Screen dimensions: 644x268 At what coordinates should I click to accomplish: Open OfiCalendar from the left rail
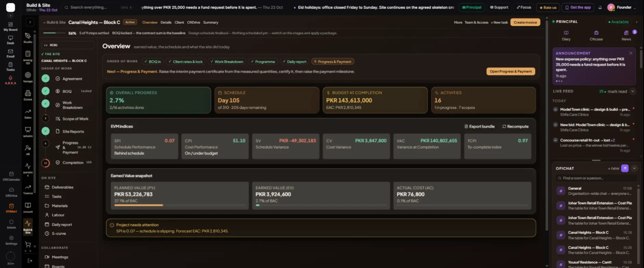coord(11,176)
